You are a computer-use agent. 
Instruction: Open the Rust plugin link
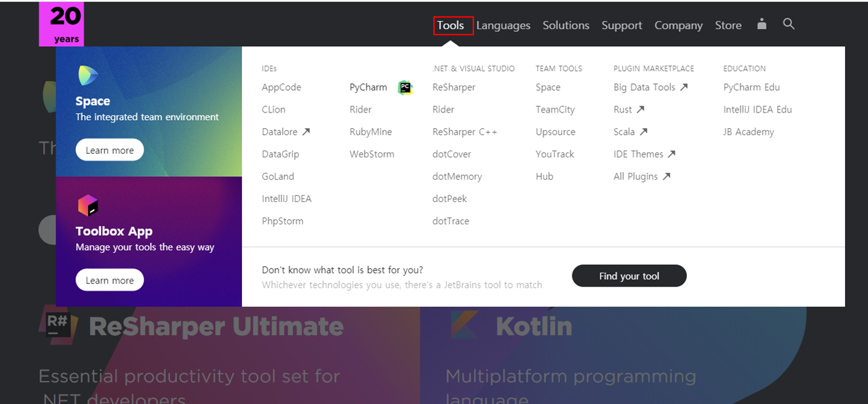coord(629,110)
